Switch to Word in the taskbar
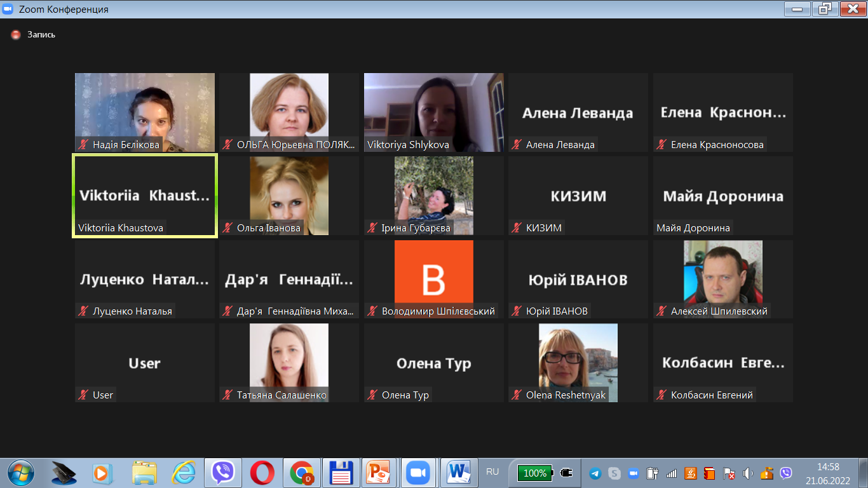868x488 pixels. click(458, 473)
